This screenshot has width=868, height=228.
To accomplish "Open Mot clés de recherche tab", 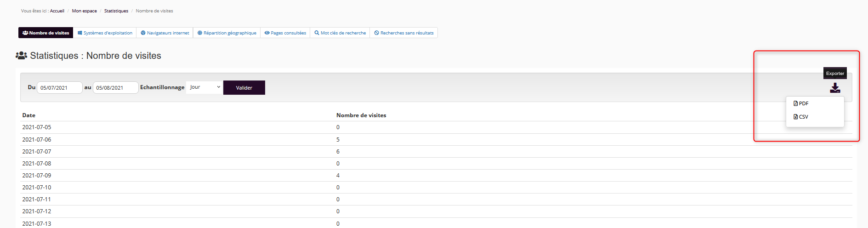I will click(x=340, y=33).
